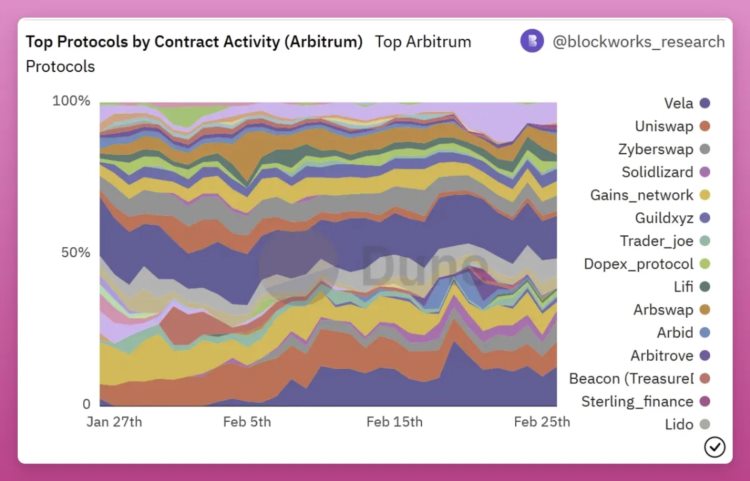Click the Gains_network legend dot

705,195
